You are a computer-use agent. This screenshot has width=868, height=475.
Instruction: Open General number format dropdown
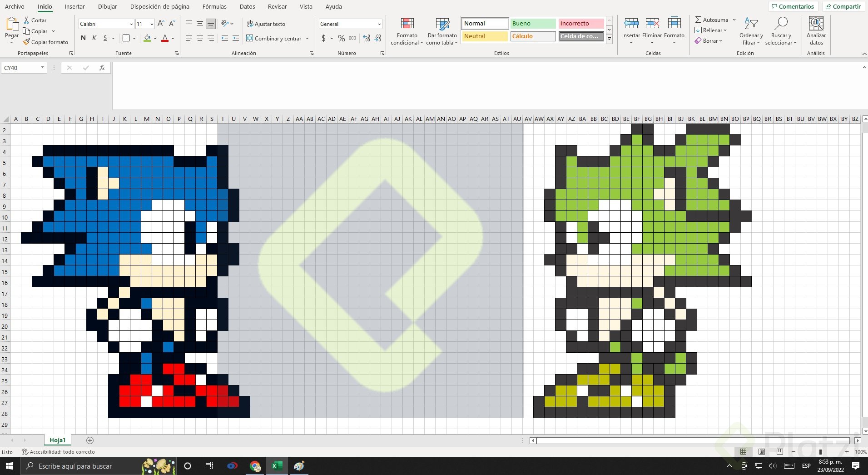pos(379,24)
